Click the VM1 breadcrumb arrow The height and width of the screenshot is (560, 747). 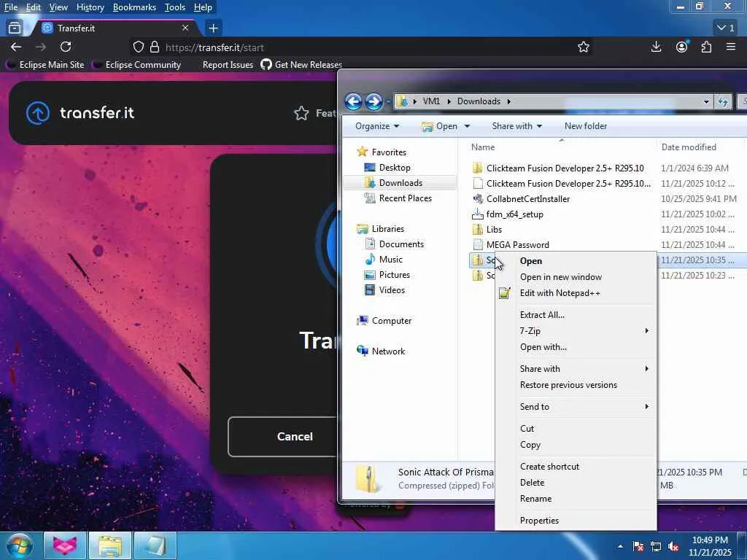click(x=449, y=101)
